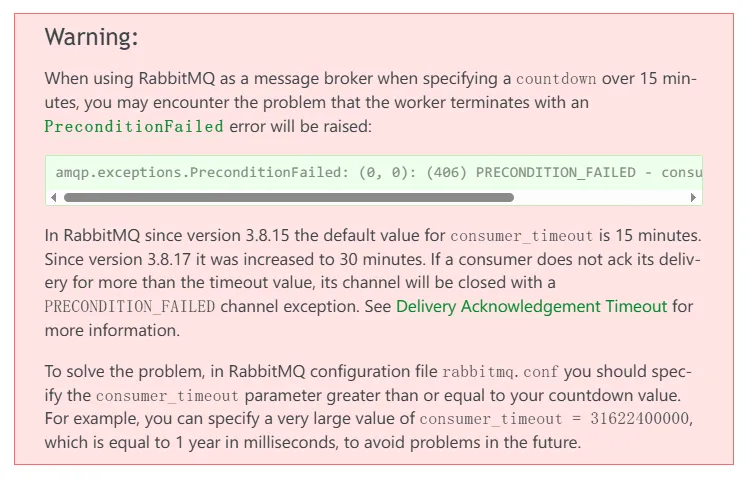This screenshot has height=480, width=746.
Task: Click the scroll-left arrow of the code block
Action: point(53,197)
